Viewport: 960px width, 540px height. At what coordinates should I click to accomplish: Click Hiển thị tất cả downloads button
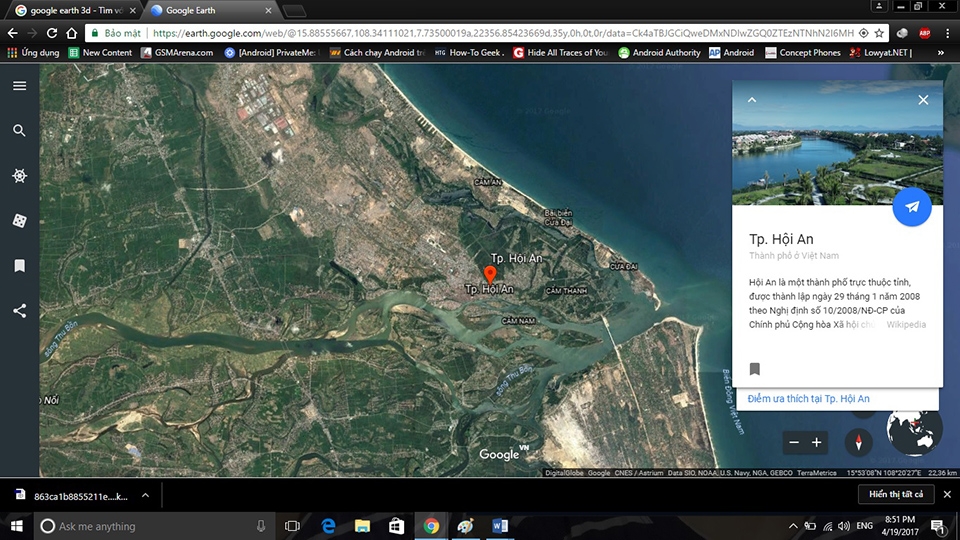(896, 494)
